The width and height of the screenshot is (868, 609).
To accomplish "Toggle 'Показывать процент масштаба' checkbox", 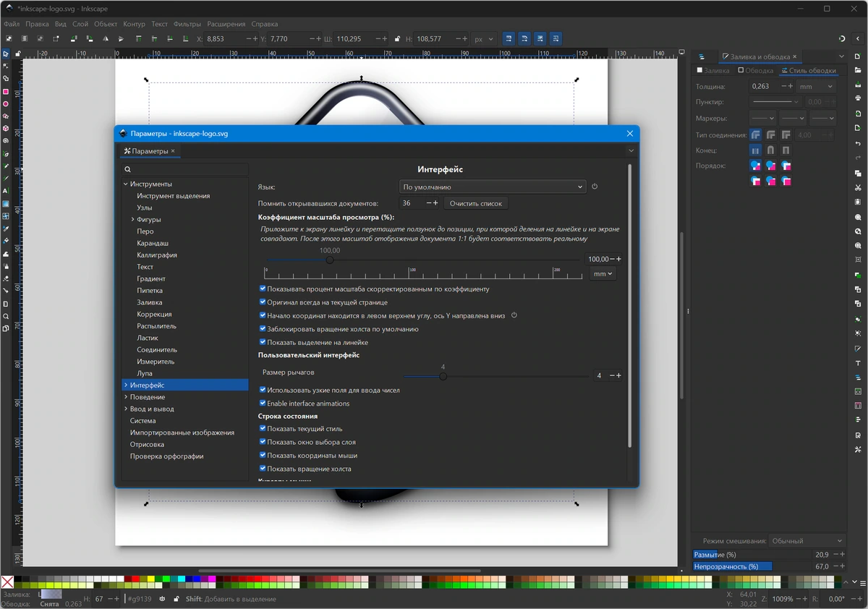I will [x=263, y=289].
